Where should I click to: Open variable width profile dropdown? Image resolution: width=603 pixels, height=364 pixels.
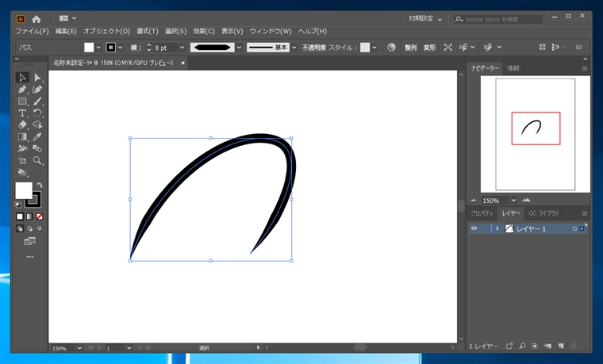pyautogui.click(x=239, y=48)
